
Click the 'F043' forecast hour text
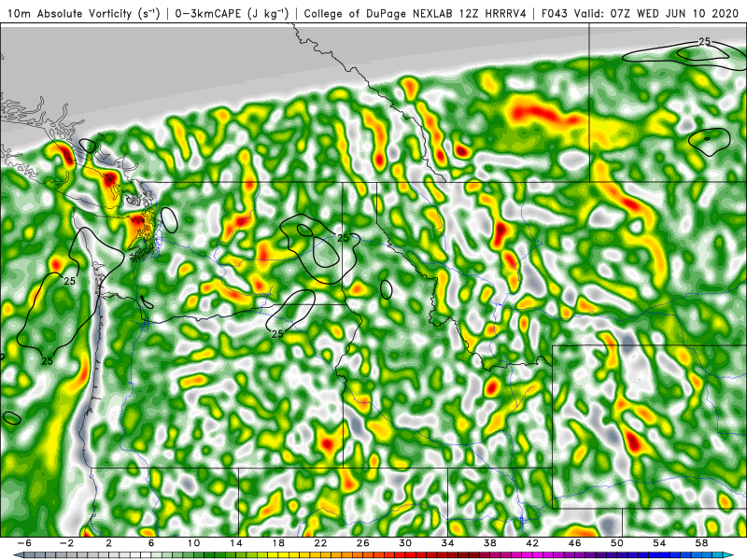pos(555,13)
